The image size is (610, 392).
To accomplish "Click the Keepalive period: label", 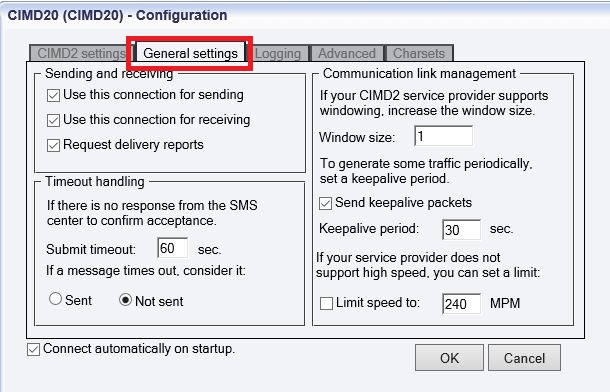I will point(369,228).
